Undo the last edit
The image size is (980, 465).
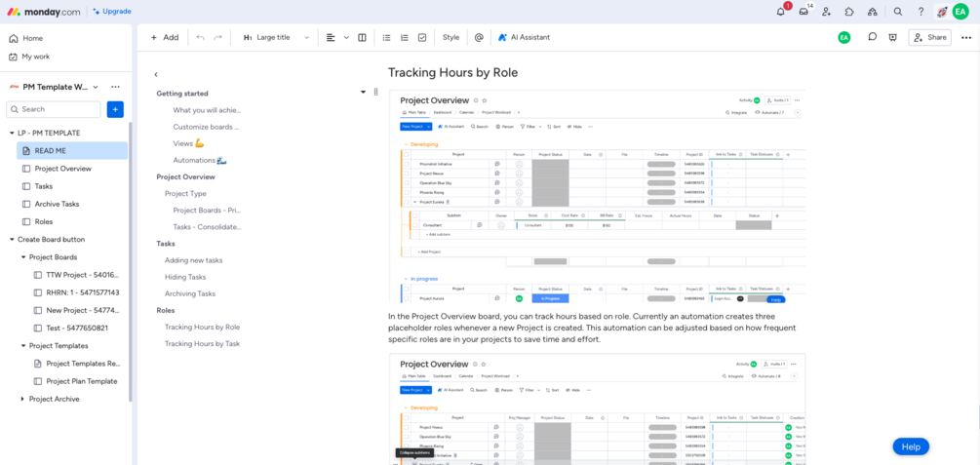tap(200, 37)
